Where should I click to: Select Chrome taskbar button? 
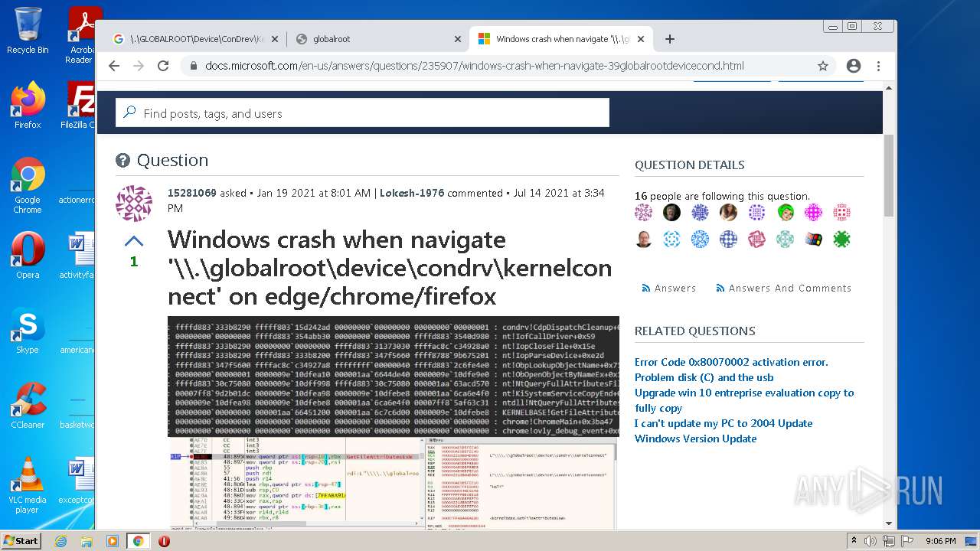(139, 541)
